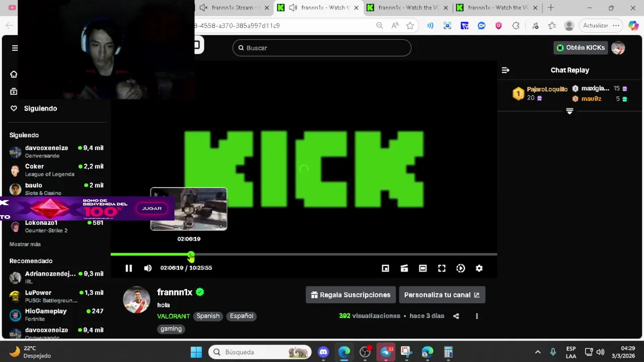This screenshot has width=644, height=362.
Task: Open the VALORANT category link
Action: click(x=173, y=316)
